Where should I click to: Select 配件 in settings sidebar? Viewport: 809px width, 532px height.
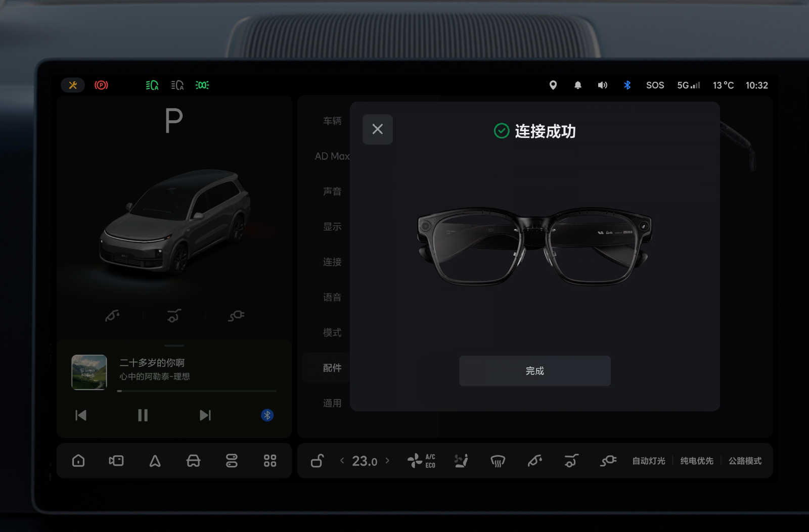point(332,368)
